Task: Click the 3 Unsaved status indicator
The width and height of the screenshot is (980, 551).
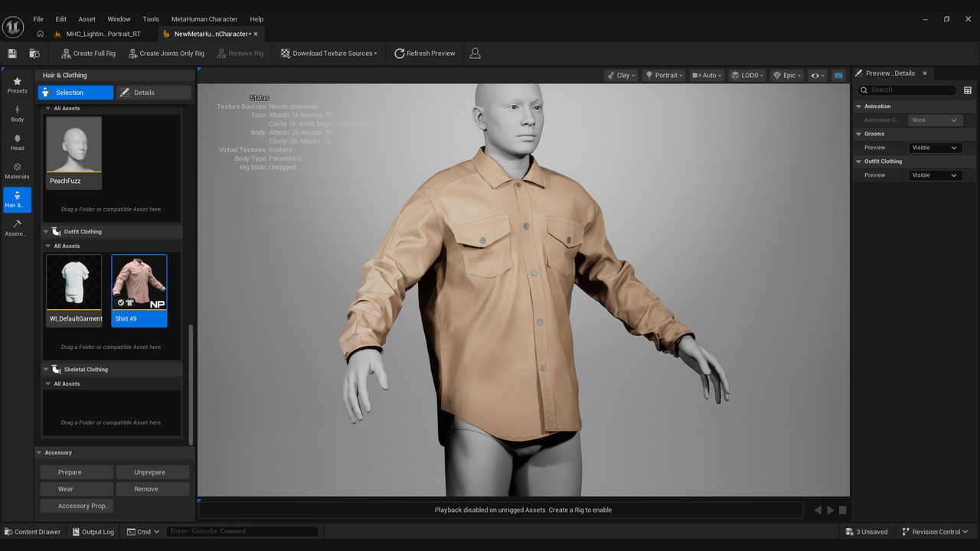Action: coord(867,532)
